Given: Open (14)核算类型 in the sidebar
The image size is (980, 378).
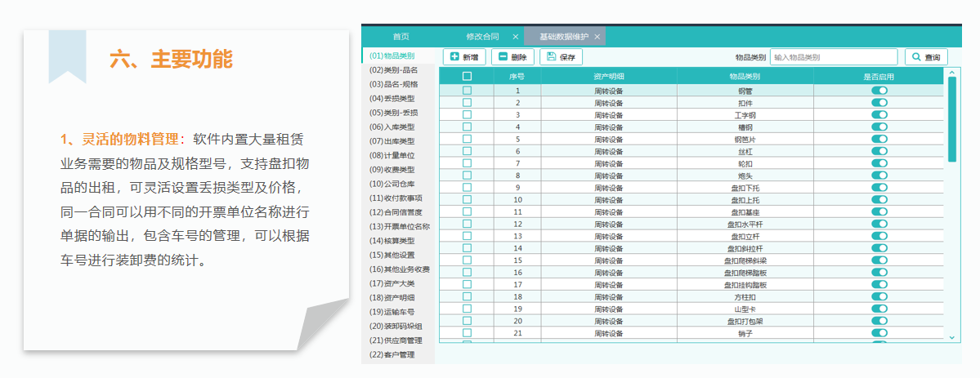Looking at the screenshot, I should point(392,241).
